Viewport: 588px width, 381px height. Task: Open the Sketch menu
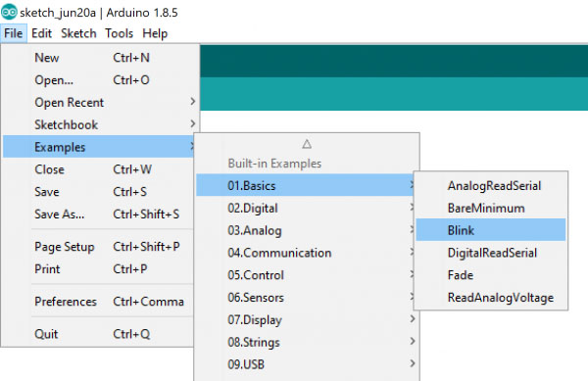coord(78,33)
